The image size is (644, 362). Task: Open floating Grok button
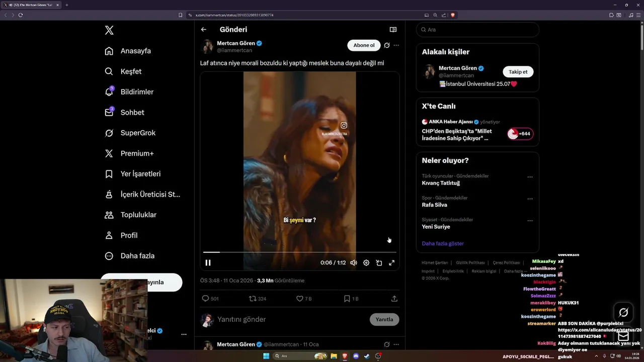pyautogui.click(x=623, y=313)
